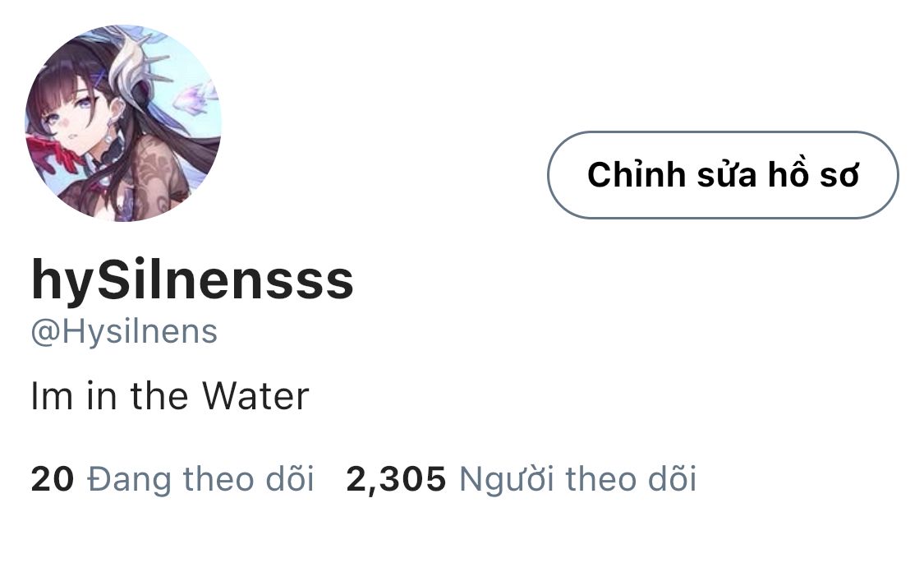Click the @Hysilnens username handle

[x=124, y=332]
